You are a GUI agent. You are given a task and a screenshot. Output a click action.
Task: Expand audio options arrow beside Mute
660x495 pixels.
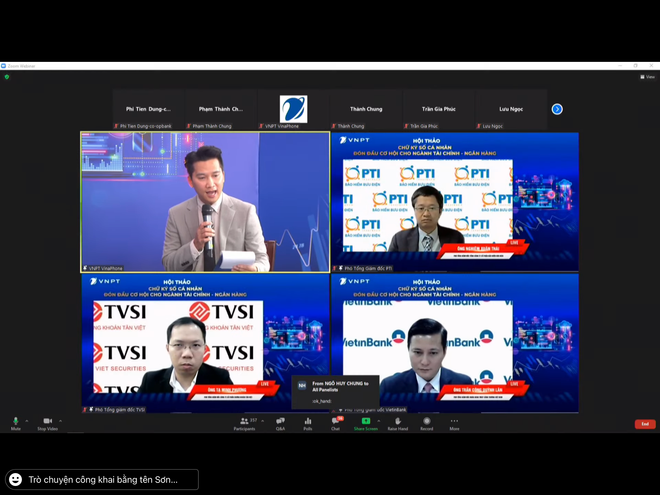click(x=27, y=420)
